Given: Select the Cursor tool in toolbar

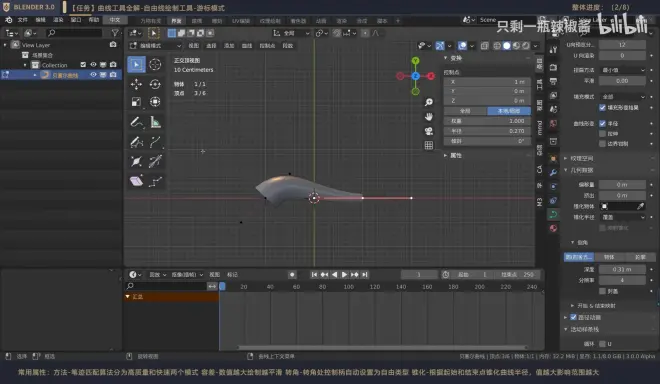Looking at the screenshot, I should click(155, 64).
